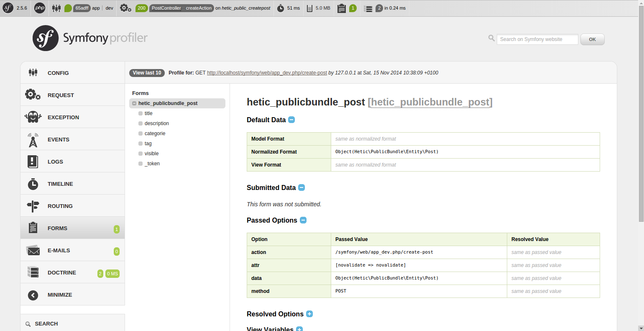
Task: Click the Routing signpost icon in the sidebar
Action: [33, 206]
